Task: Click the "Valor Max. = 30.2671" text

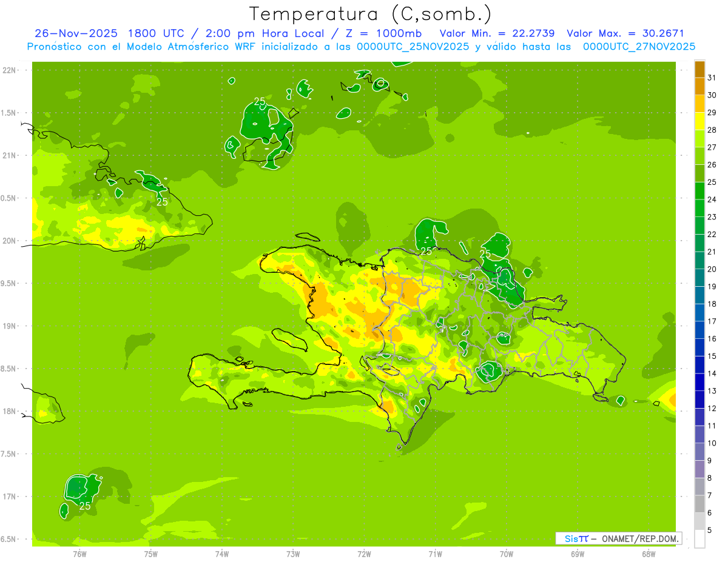Action: (x=625, y=33)
